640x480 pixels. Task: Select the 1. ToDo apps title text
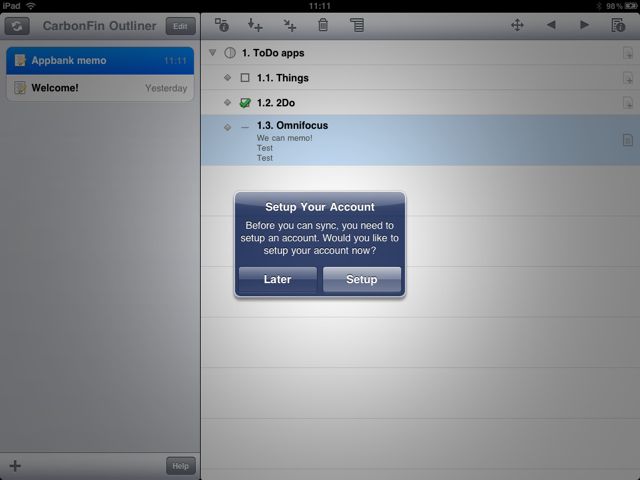[273, 53]
